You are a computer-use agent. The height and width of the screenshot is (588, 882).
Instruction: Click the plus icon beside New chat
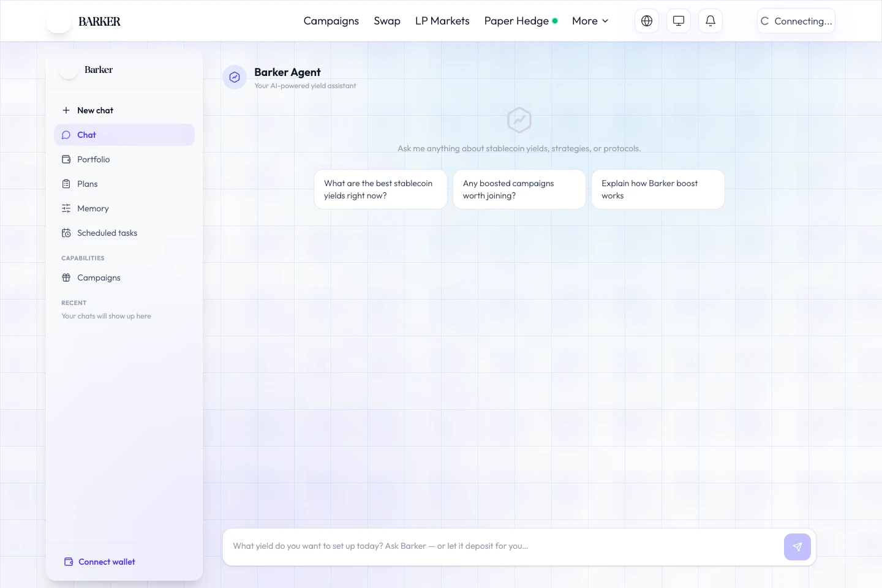point(66,110)
